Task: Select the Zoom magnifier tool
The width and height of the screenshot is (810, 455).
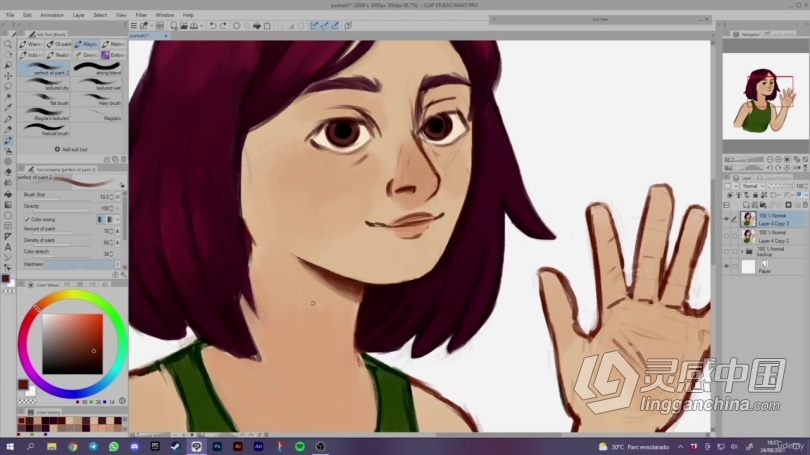Action: (x=8, y=44)
